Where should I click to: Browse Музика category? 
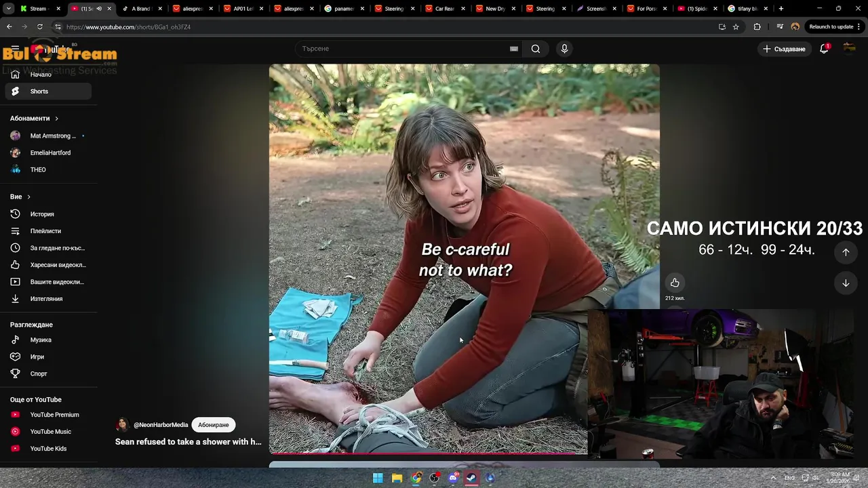[x=48, y=340]
